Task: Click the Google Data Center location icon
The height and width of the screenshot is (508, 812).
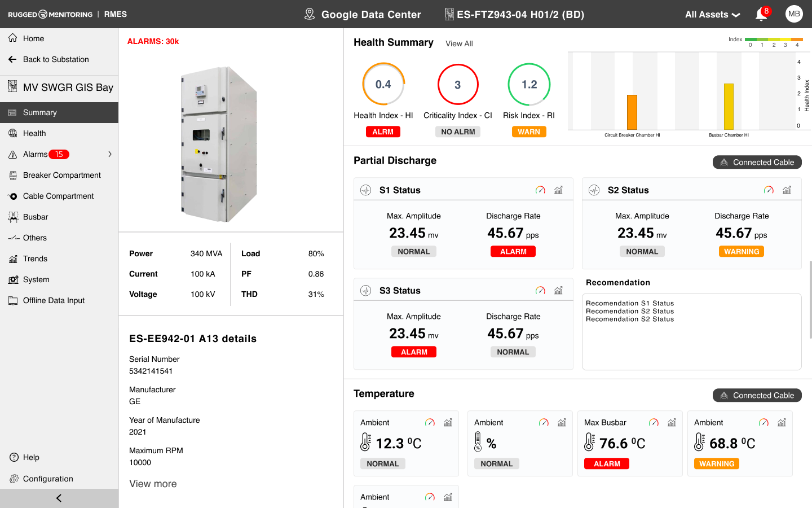Action: point(310,14)
